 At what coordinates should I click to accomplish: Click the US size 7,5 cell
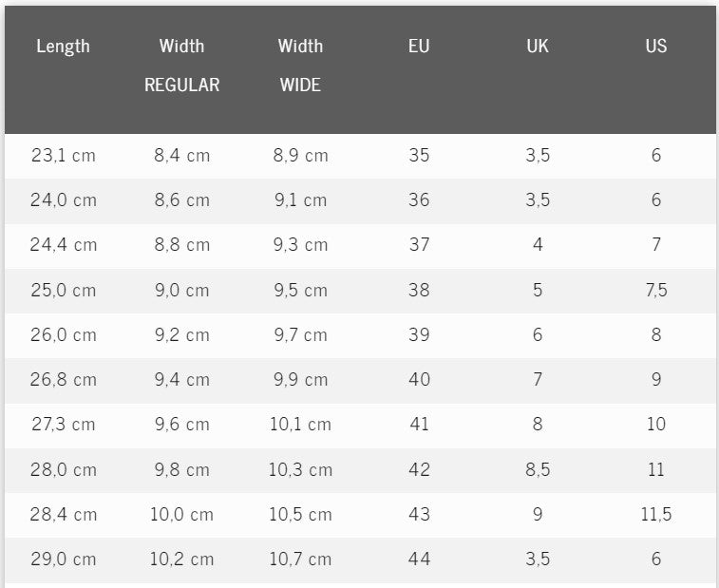[x=656, y=290]
